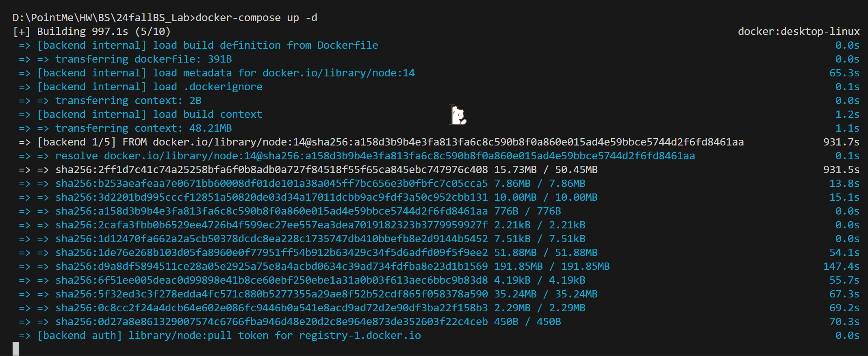Click the 65.3s elapsed time value
Viewport: 868px width, 356px height.
click(844, 73)
